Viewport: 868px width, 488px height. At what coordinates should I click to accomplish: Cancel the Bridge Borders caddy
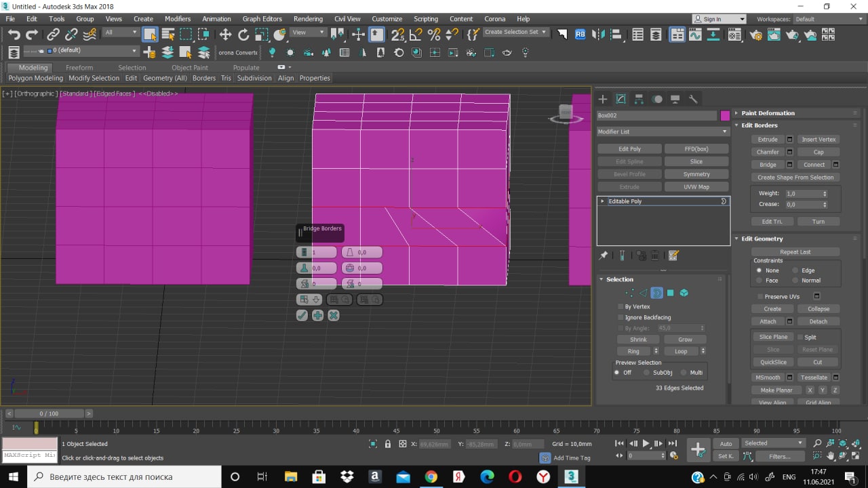[334, 315]
